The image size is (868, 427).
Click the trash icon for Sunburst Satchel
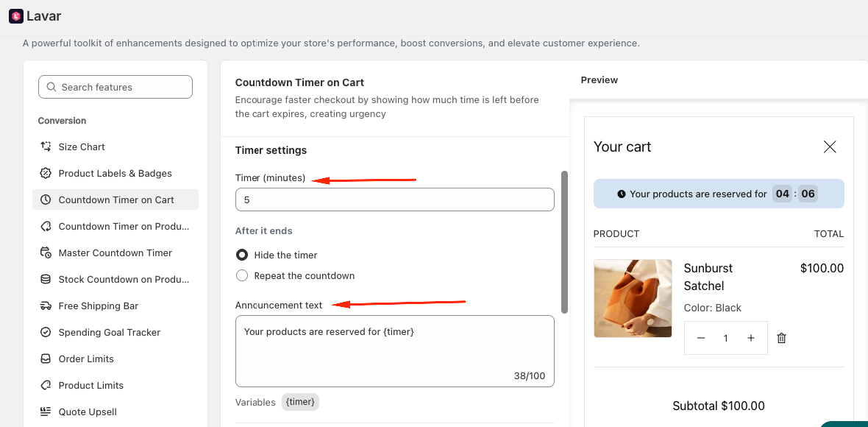click(x=782, y=338)
